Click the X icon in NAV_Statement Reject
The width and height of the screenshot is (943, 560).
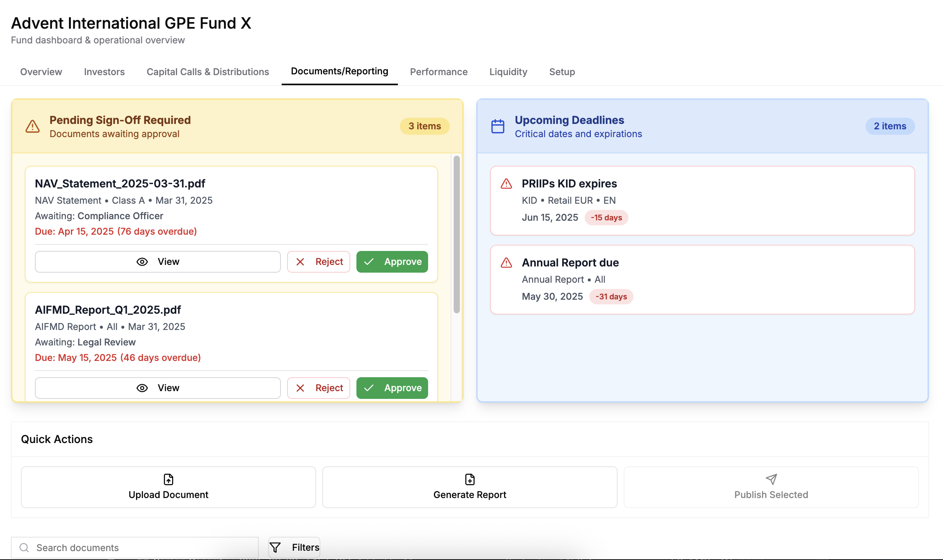click(x=300, y=262)
